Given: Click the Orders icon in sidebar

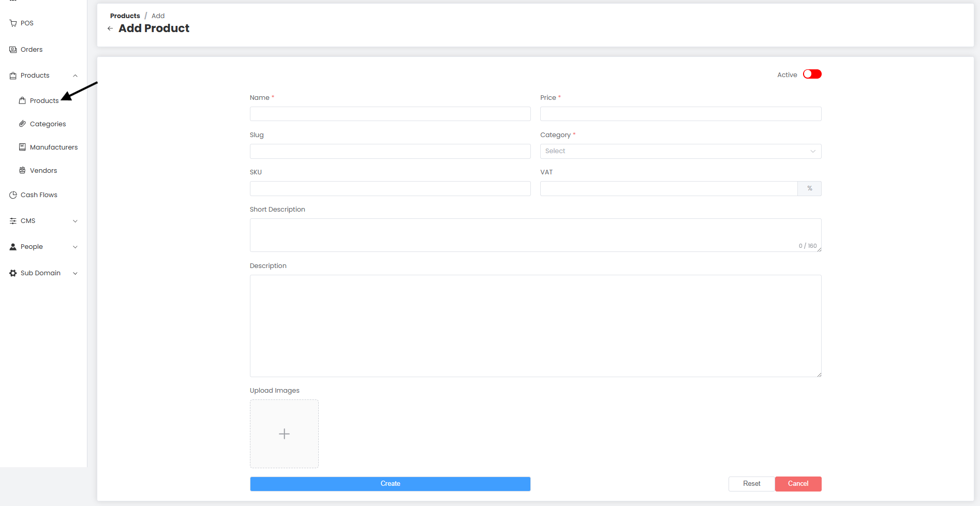Looking at the screenshot, I should [12, 49].
